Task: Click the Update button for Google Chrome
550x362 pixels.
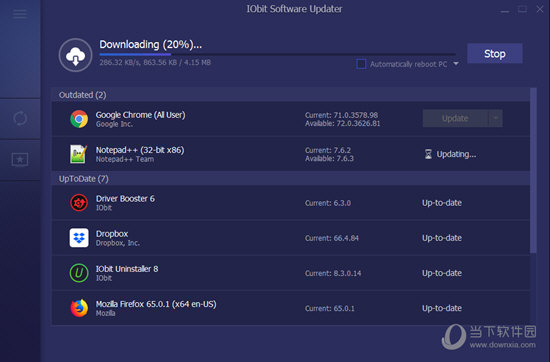Action: click(455, 118)
